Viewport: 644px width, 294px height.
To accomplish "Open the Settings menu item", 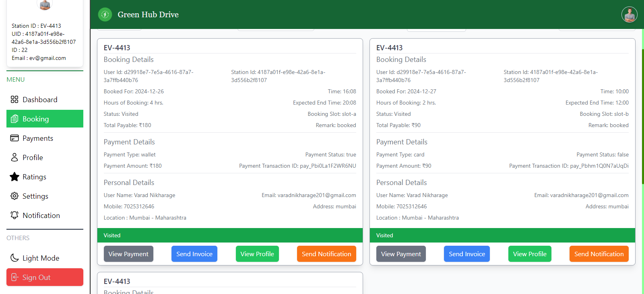I will [x=45, y=196].
